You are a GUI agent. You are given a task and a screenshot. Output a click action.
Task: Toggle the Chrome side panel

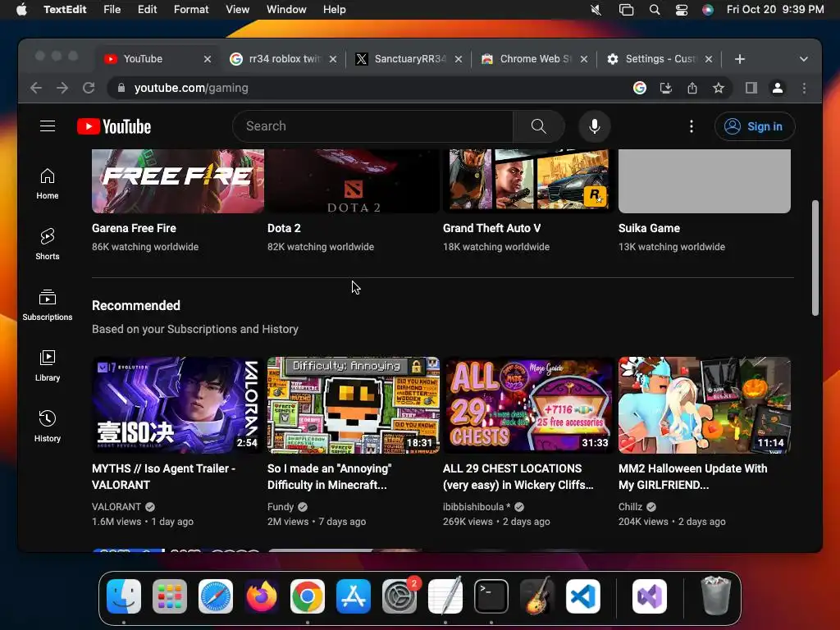[x=751, y=88]
